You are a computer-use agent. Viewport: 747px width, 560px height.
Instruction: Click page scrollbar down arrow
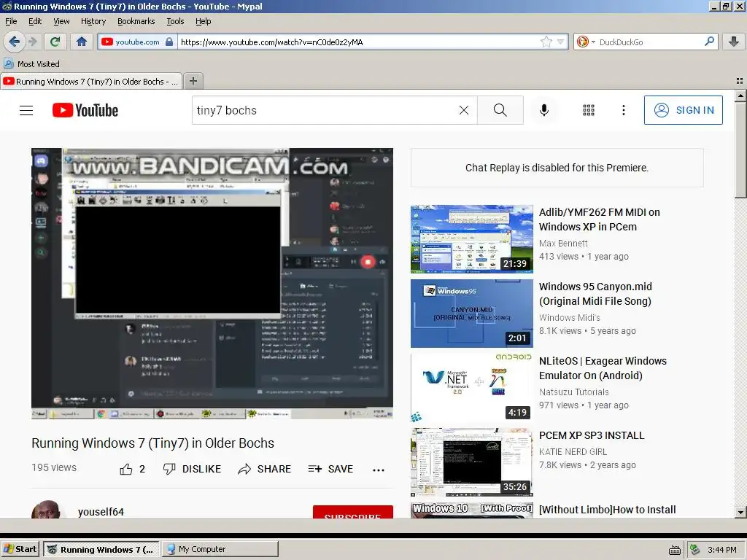click(740, 513)
